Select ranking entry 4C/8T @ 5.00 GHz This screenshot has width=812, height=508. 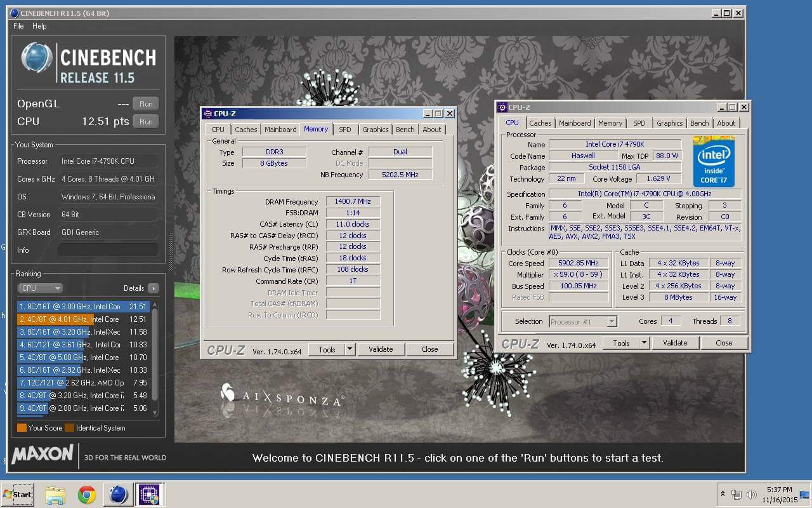83,358
